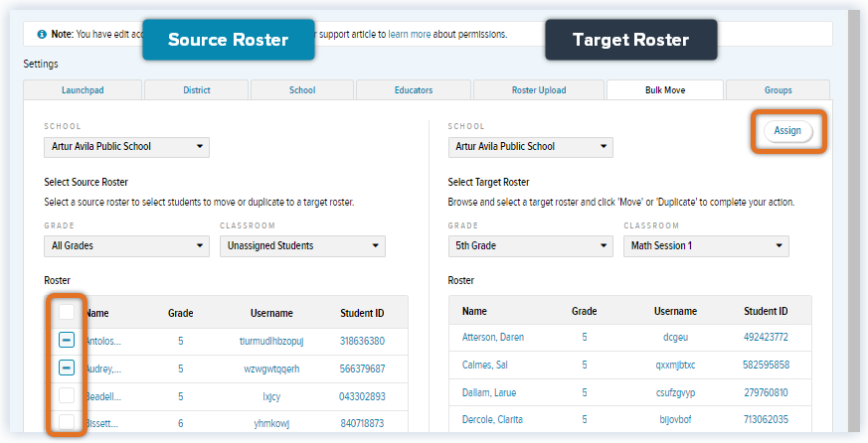Check the checkbox for the Beadell... row

coord(67,395)
